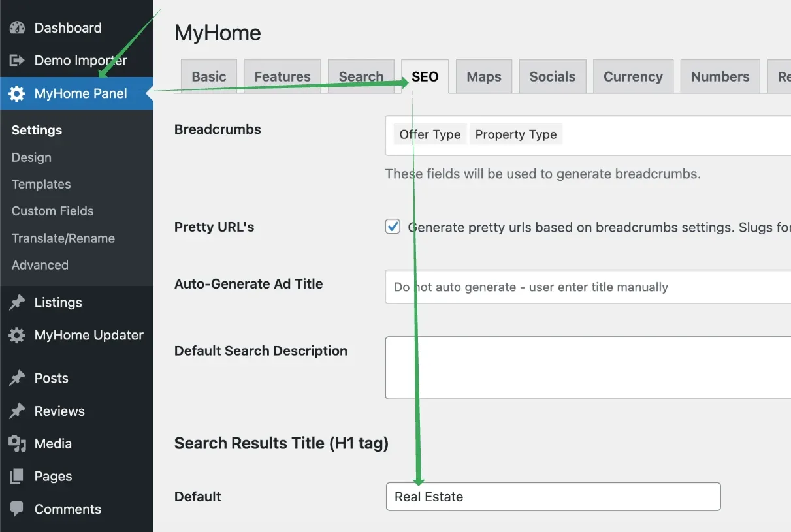Open MyHome Updater menu item
This screenshot has width=791, height=532.
click(76, 335)
